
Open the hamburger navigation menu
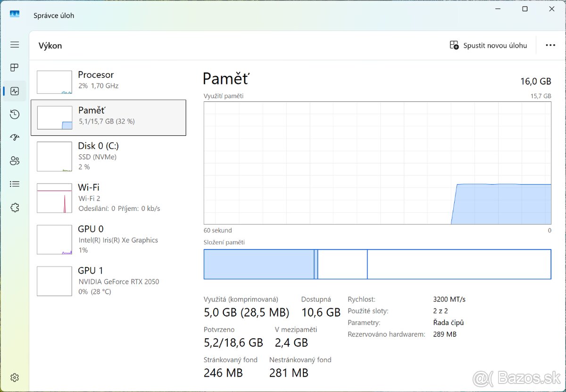tap(15, 44)
